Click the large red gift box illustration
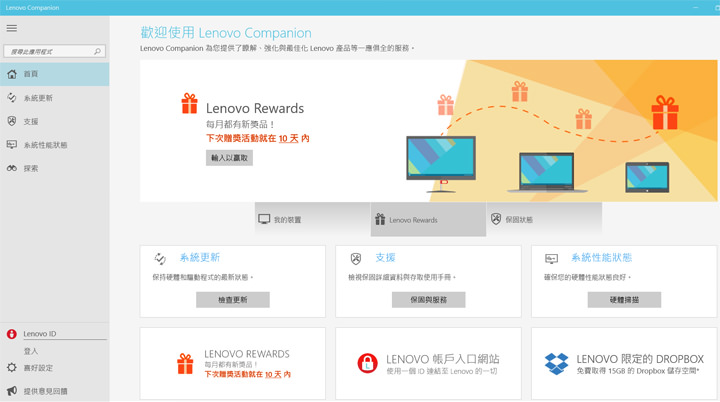720x402 pixels. pyautogui.click(x=665, y=112)
